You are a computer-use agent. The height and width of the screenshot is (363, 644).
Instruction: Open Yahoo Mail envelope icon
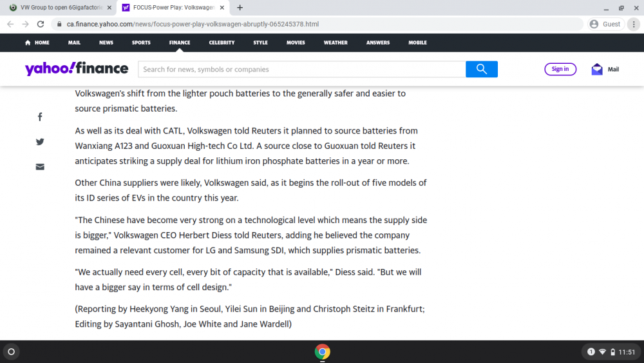[597, 69]
